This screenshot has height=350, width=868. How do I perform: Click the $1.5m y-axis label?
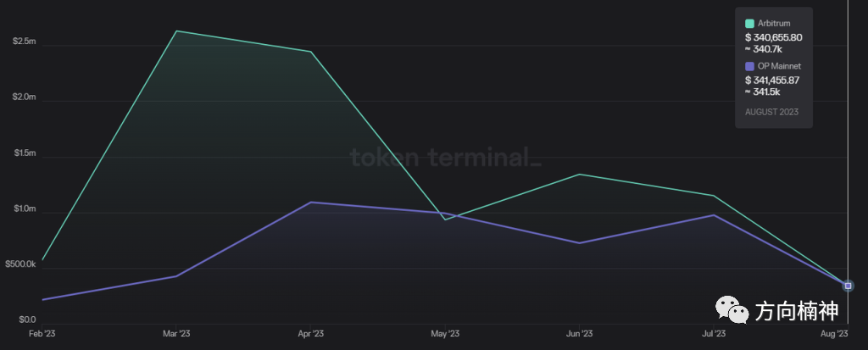[x=25, y=153]
